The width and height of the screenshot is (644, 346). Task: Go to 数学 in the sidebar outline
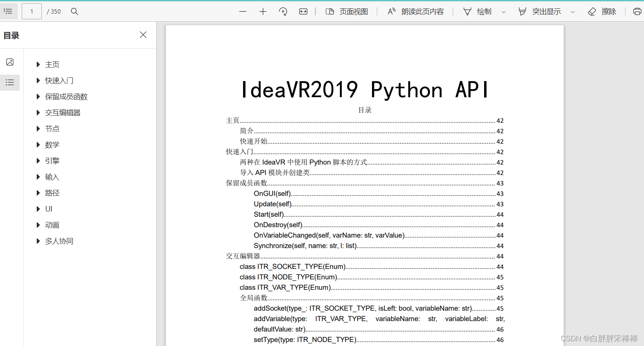[x=52, y=145]
